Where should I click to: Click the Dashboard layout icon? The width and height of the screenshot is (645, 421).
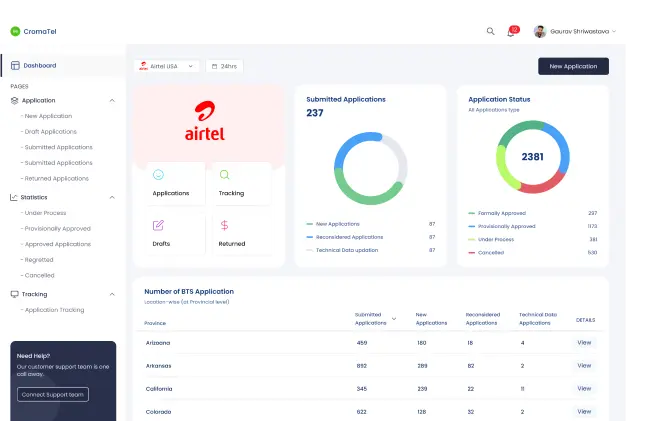15,65
